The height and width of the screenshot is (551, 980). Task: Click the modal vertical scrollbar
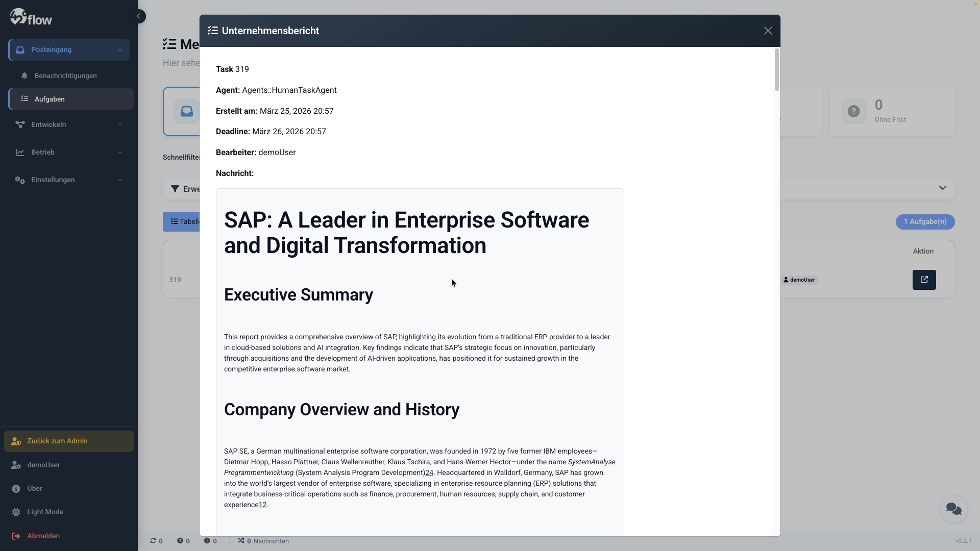pos(776,70)
